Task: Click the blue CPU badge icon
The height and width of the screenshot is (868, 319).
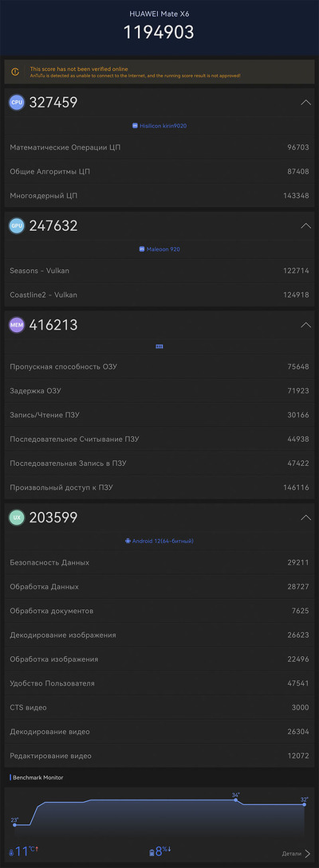Action: [x=17, y=103]
